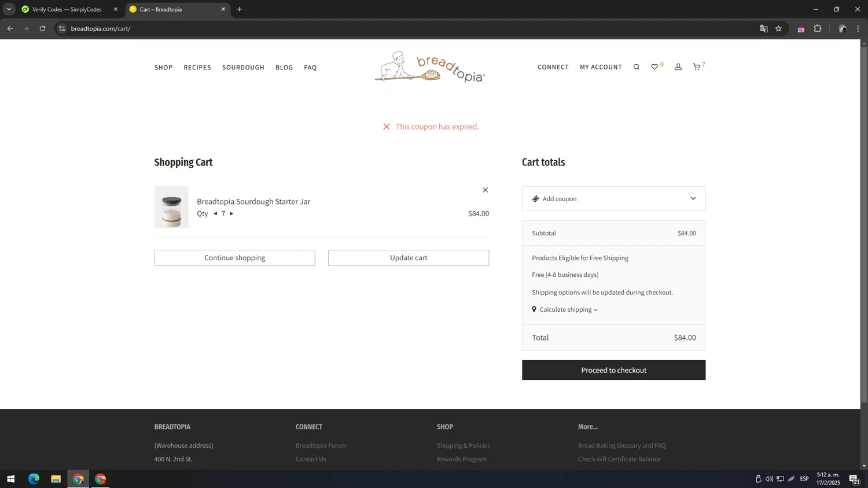This screenshot has width=868, height=488.
Task: Click the address bar URL field
Action: (x=405, y=28)
